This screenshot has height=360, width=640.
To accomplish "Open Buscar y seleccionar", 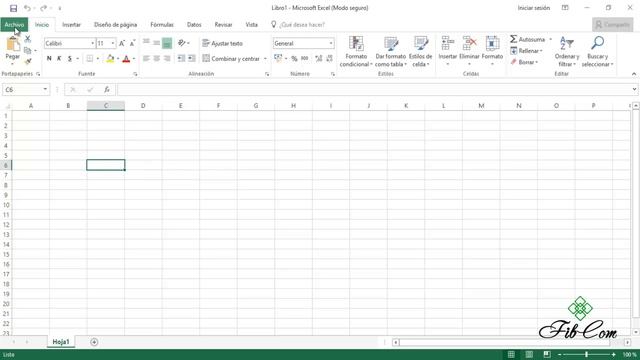I will coord(598,52).
